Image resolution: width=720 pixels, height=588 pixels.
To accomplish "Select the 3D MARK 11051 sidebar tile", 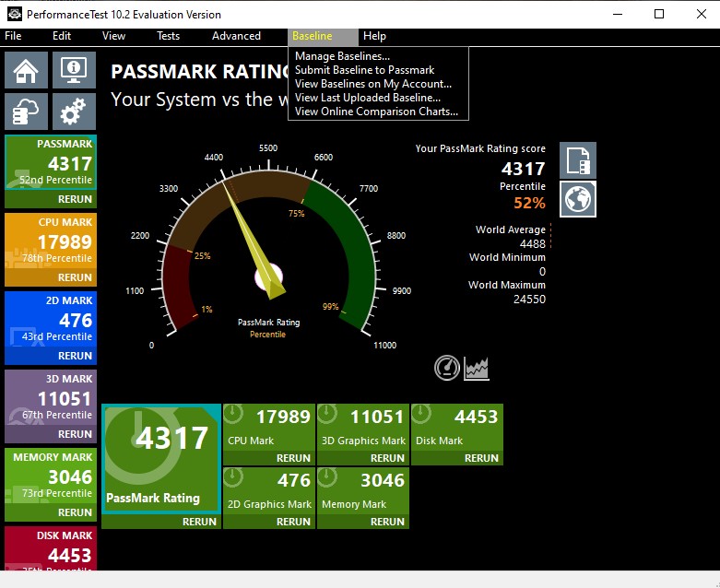I will (x=51, y=397).
